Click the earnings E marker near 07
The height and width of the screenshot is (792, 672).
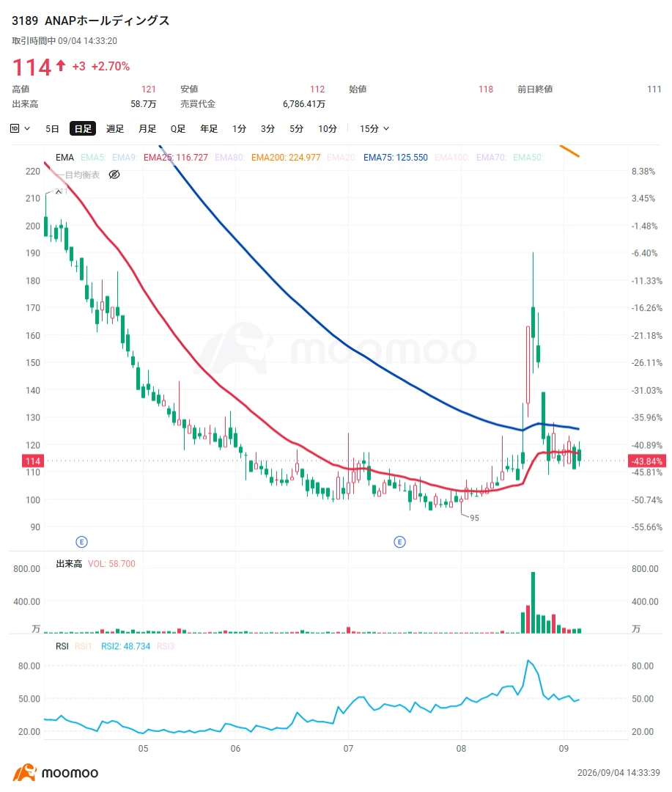pos(399,542)
